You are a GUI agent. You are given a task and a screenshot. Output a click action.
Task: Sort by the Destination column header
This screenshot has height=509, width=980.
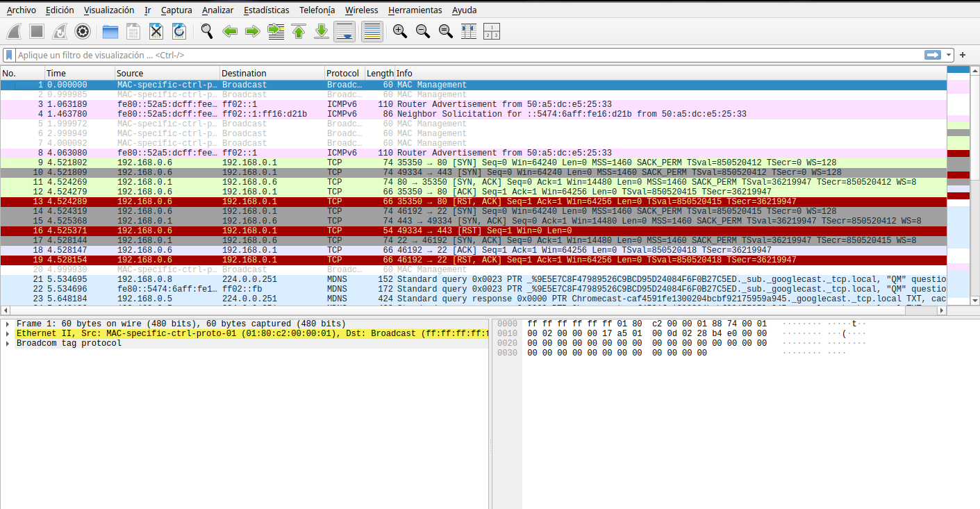click(x=272, y=73)
